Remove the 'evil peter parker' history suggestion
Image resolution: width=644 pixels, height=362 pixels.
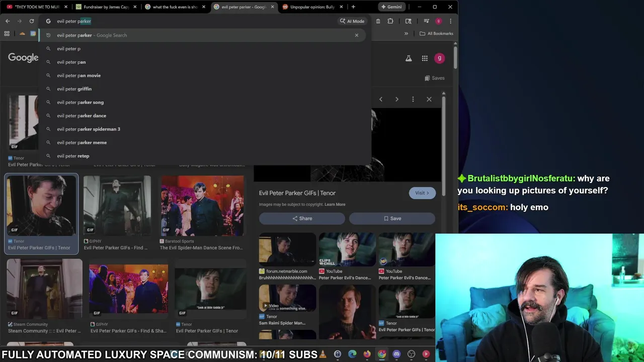[357, 35]
